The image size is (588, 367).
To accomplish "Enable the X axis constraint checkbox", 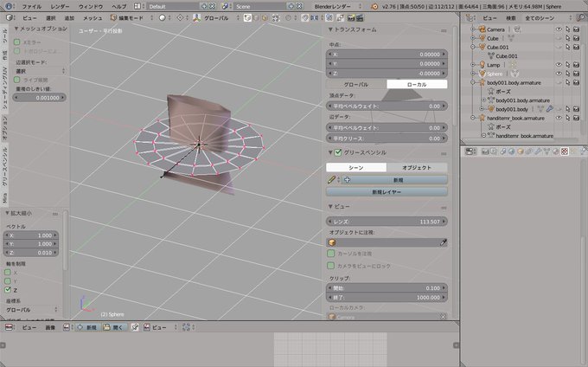I will (8, 272).
